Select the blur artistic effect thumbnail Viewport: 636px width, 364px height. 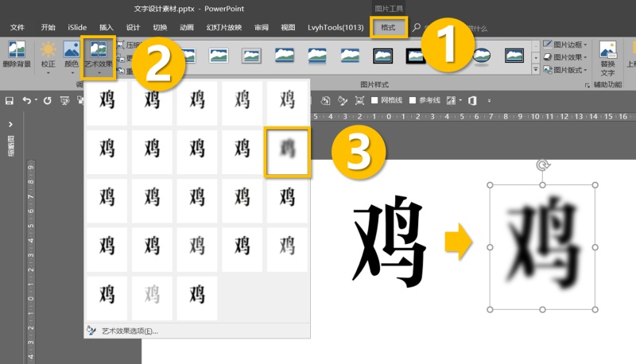287,151
